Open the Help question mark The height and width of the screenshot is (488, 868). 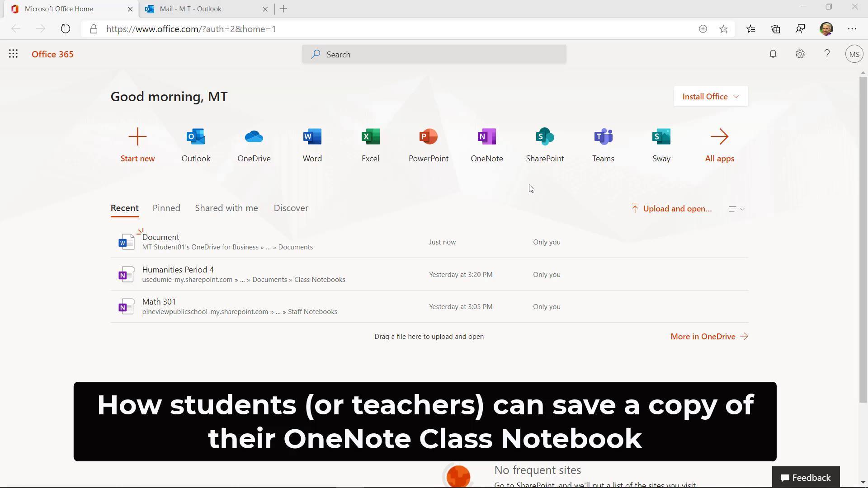827,54
